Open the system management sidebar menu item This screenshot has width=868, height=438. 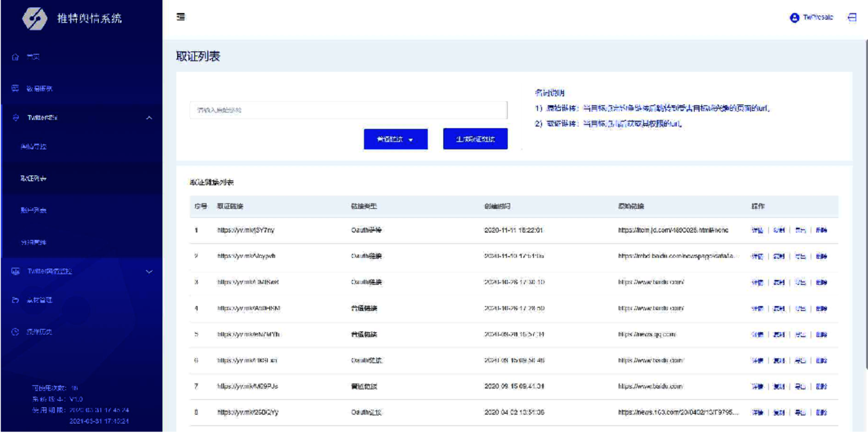[x=40, y=300]
